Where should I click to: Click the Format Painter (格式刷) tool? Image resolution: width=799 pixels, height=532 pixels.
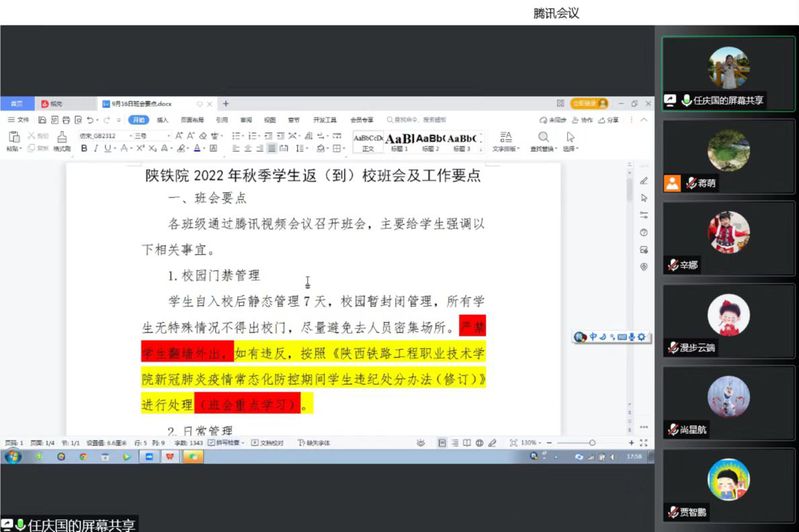tap(61, 142)
